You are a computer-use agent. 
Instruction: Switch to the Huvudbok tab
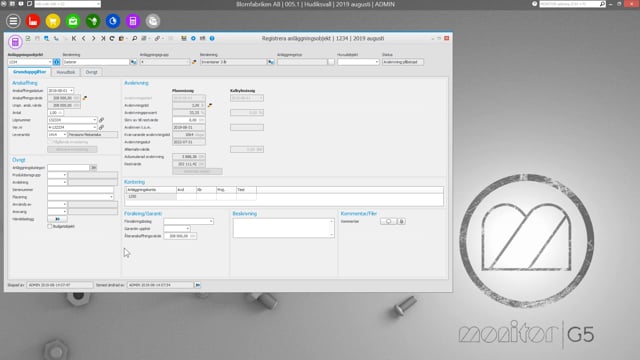coord(66,72)
